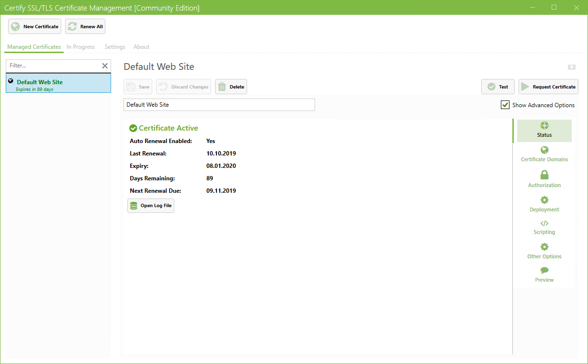Open the Other Options section
This screenshot has width=588, height=364.
click(x=544, y=251)
